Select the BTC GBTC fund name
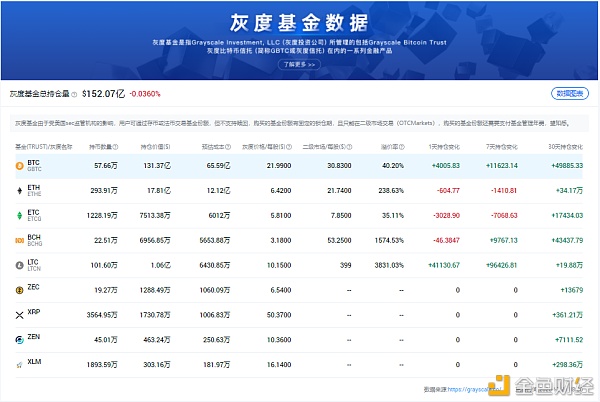Image resolution: width=600 pixels, height=402 pixels. coord(34,166)
